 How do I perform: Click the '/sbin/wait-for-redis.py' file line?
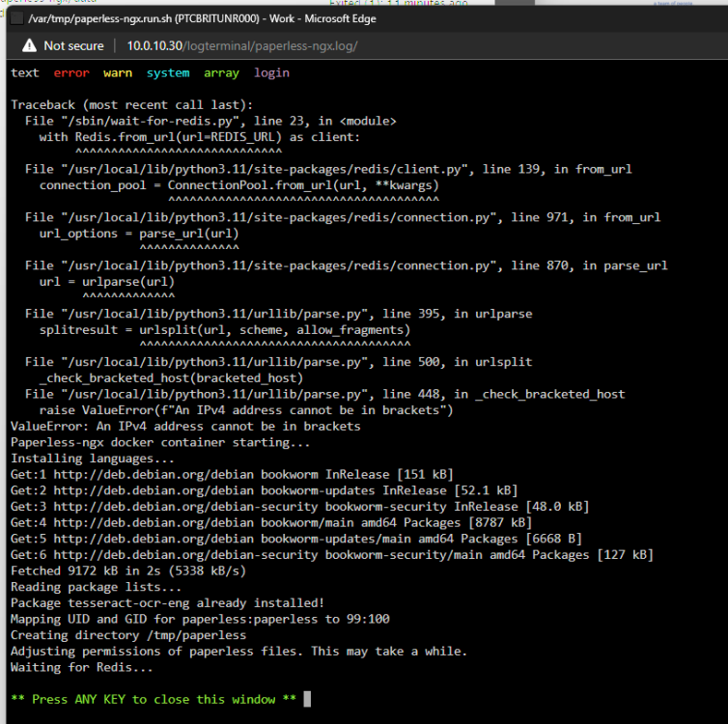coord(210,121)
